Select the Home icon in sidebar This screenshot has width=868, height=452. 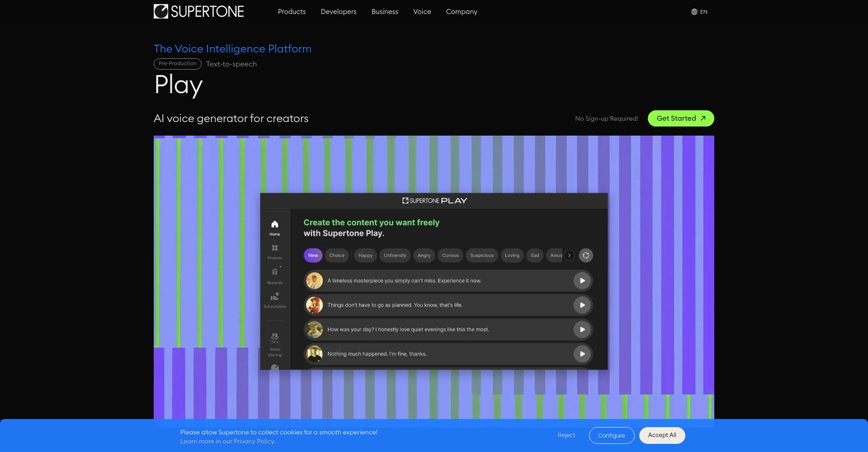pyautogui.click(x=274, y=225)
